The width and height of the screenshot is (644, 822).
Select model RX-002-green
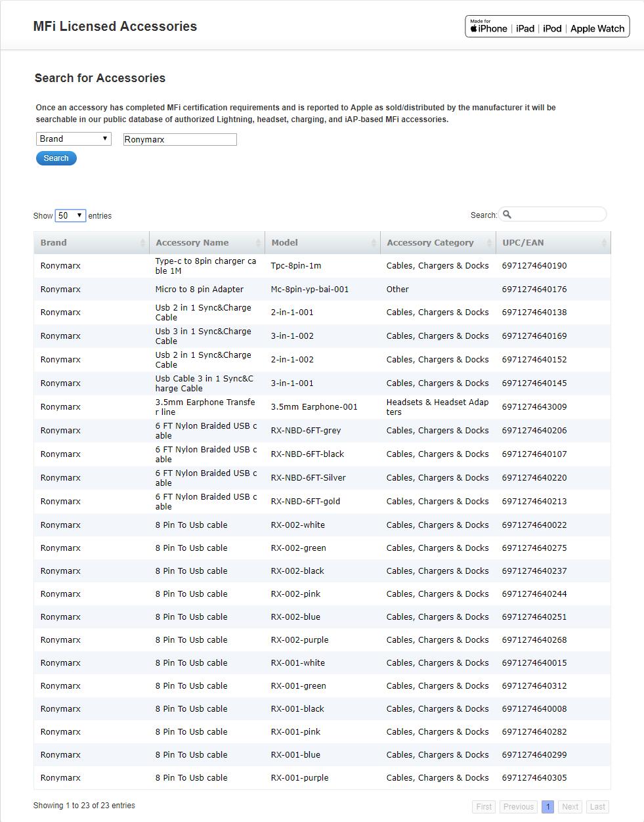(x=298, y=548)
